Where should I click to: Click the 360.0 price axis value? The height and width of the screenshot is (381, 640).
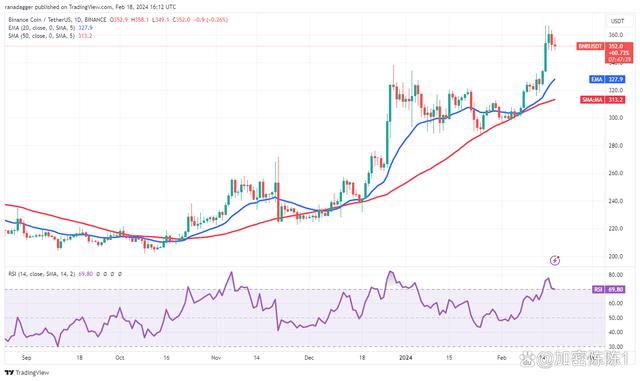[616, 35]
